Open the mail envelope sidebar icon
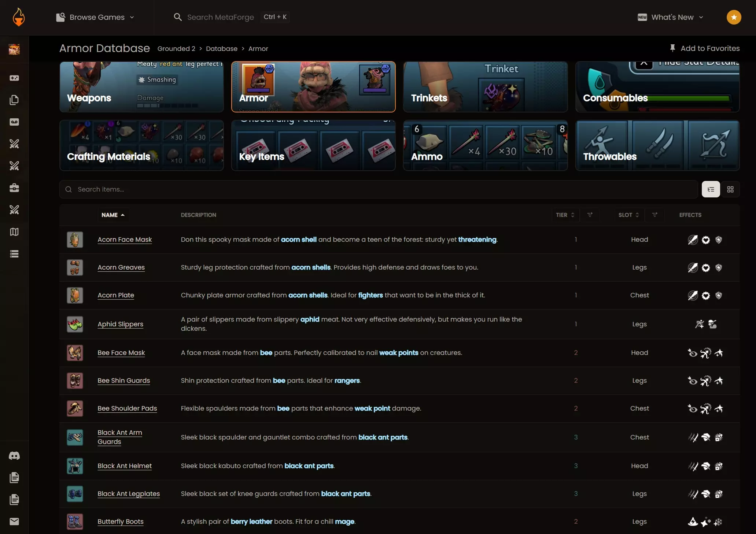The image size is (756, 534). click(14, 522)
